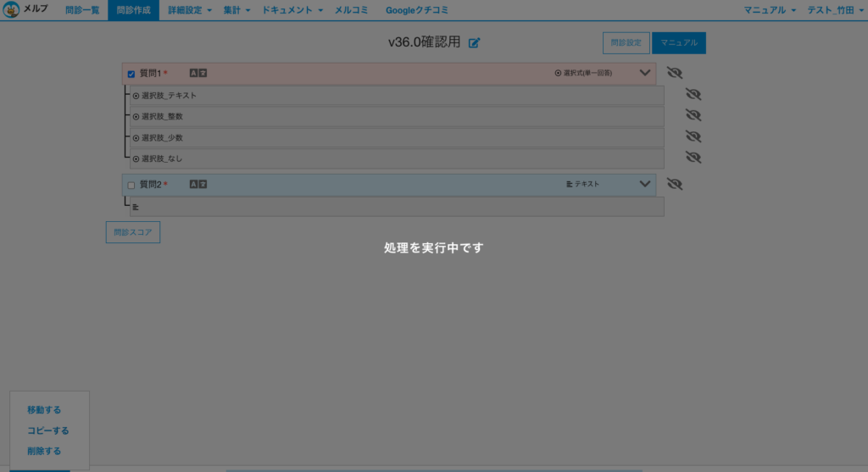Click the filter icon on 質問1
This screenshot has width=868, height=472.
coord(203,74)
